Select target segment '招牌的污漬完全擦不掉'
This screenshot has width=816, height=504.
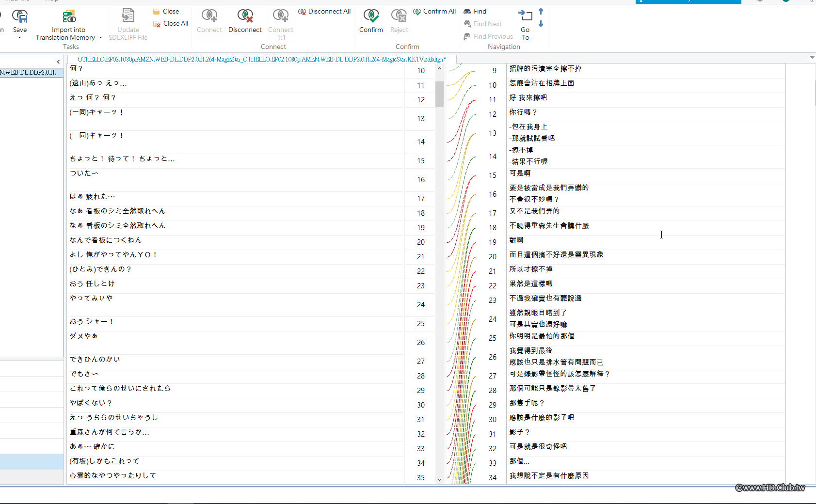click(x=646, y=71)
